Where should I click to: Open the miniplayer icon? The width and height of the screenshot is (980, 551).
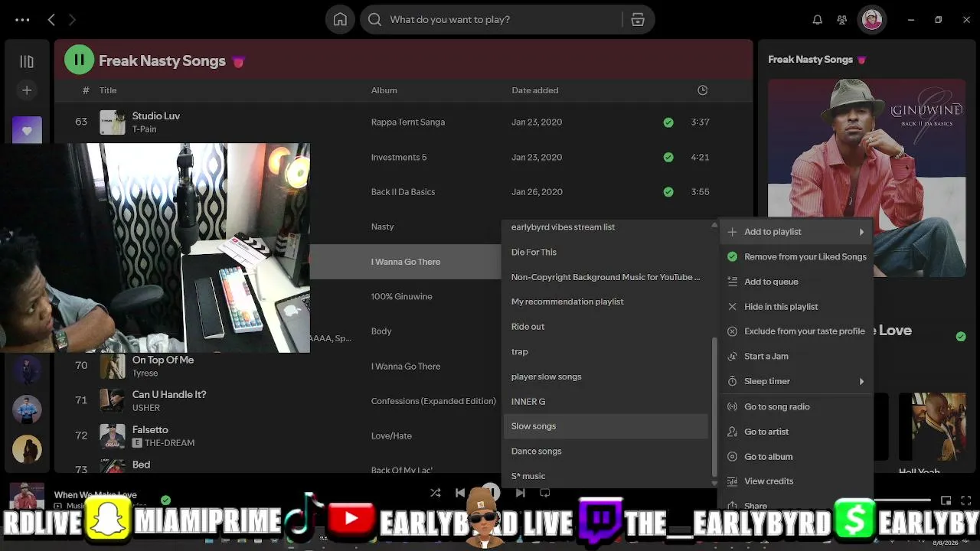click(946, 500)
